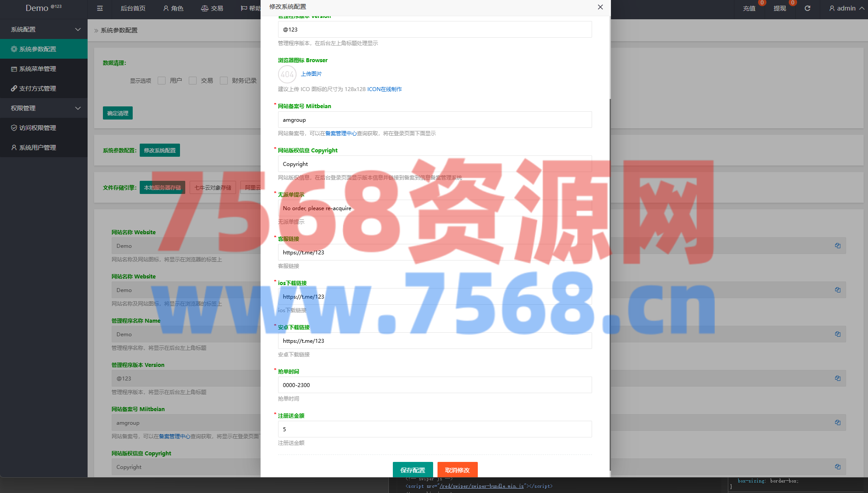Click copy icon beside first Website field
Image resolution: width=868 pixels, height=493 pixels.
click(837, 246)
